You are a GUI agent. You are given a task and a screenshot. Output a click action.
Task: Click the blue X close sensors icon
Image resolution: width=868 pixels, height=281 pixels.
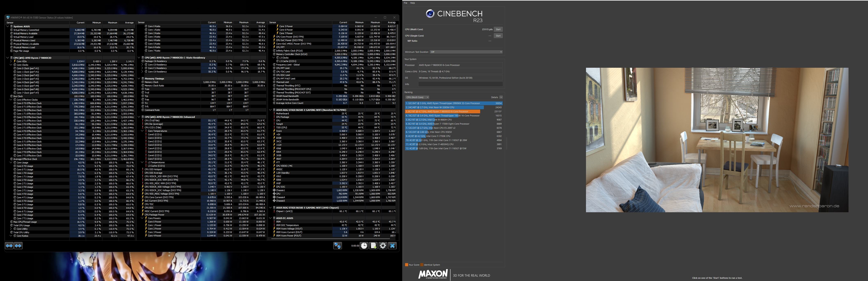pyautogui.click(x=392, y=246)
